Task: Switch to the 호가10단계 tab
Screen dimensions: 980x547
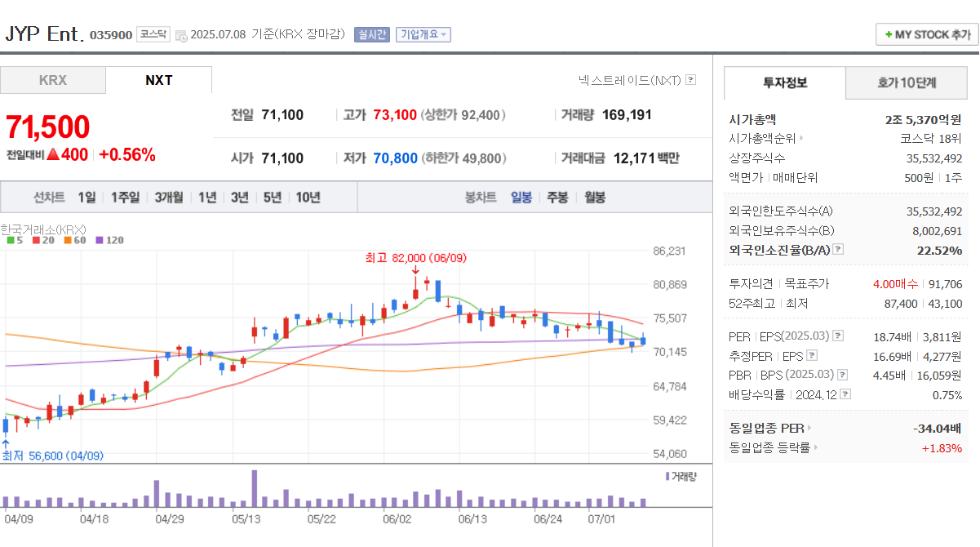Action: (907, 82)
